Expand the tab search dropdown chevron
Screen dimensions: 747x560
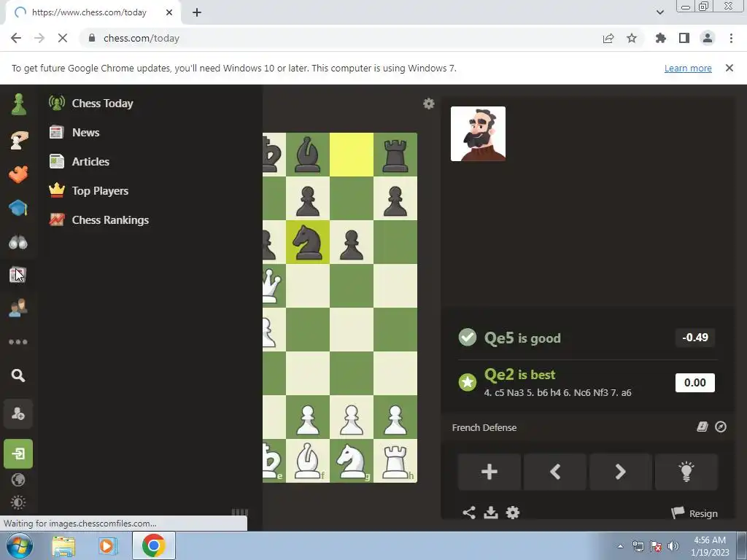[659, 12]
